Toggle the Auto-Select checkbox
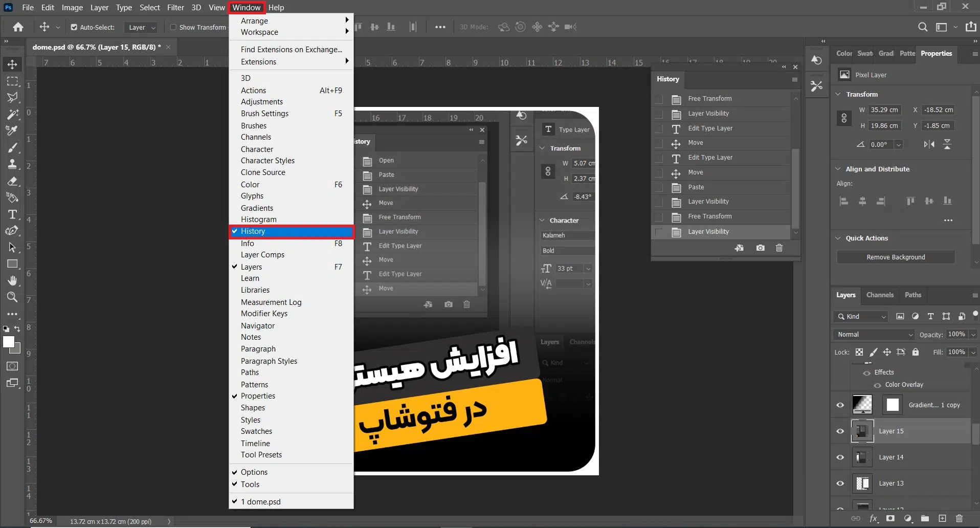This screenshot has width=980, height=528. tap(74, 27)
